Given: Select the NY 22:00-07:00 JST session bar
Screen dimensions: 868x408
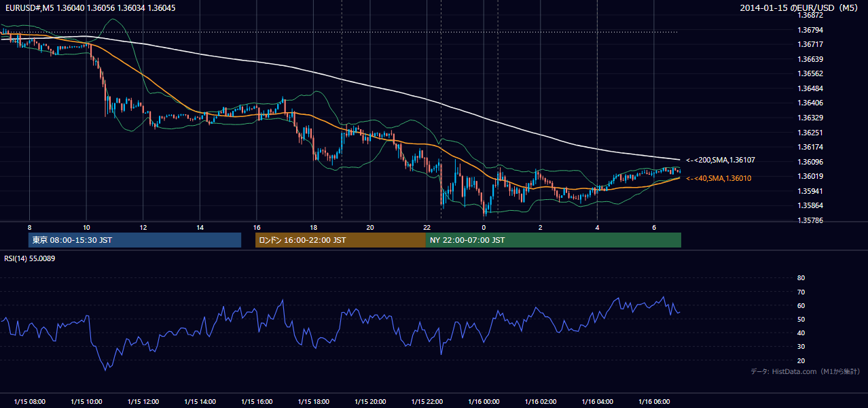Looking at the screenshot, I should coord(554,240).
